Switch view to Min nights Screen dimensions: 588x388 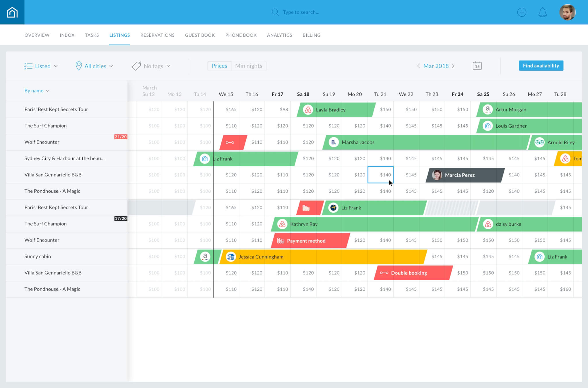click(249, 66)
